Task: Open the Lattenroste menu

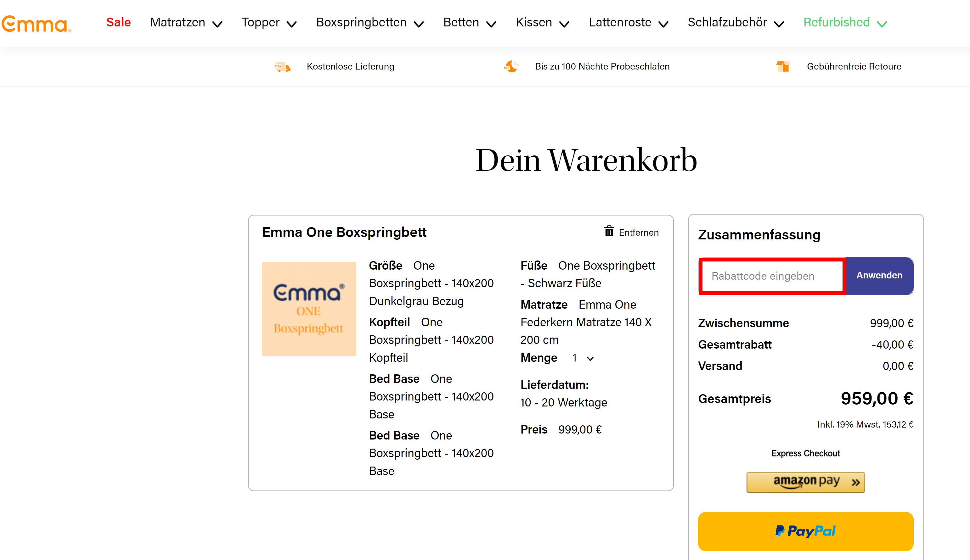Action: coord(620,22)
